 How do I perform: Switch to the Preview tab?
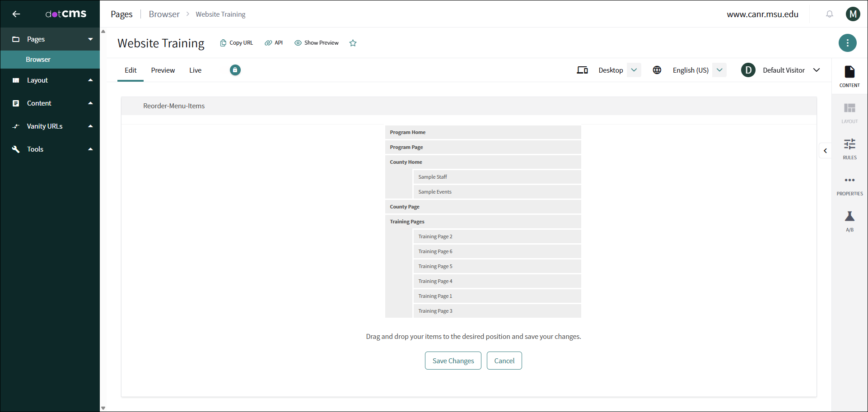[x=163, y=70]
